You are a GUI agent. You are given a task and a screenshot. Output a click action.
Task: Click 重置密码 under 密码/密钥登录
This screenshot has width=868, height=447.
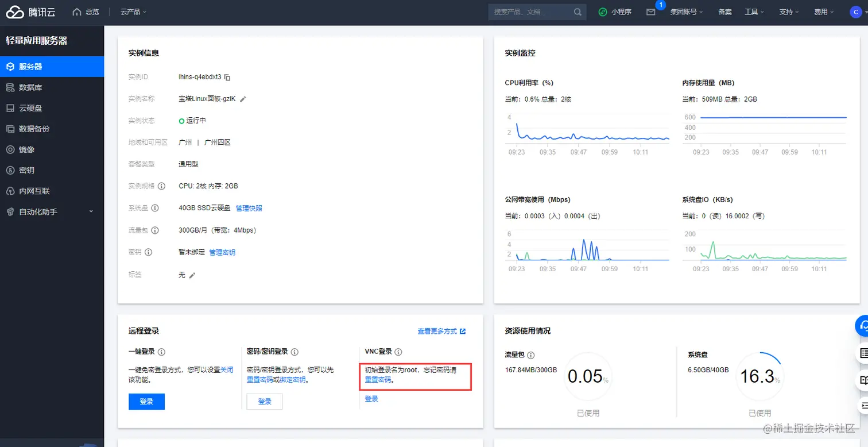pyautogui.click(x=260, y=380)
